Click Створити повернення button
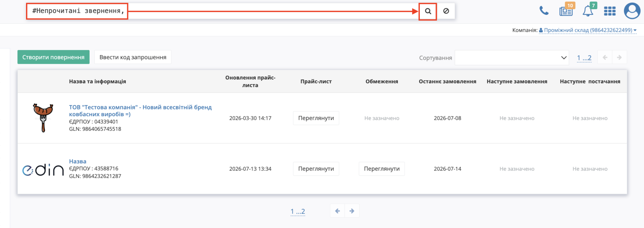644x228 pixels. pyautogui.click(x=53, y=57)
